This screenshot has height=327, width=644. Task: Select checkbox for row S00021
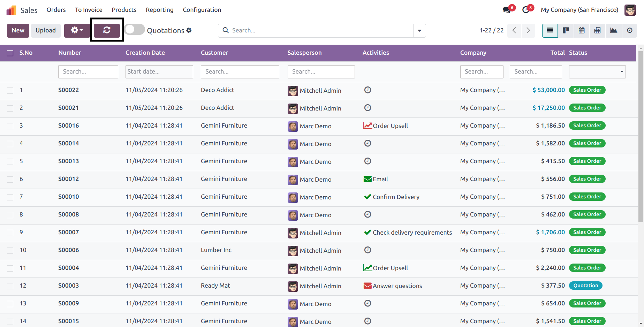(x=10, y=108)
